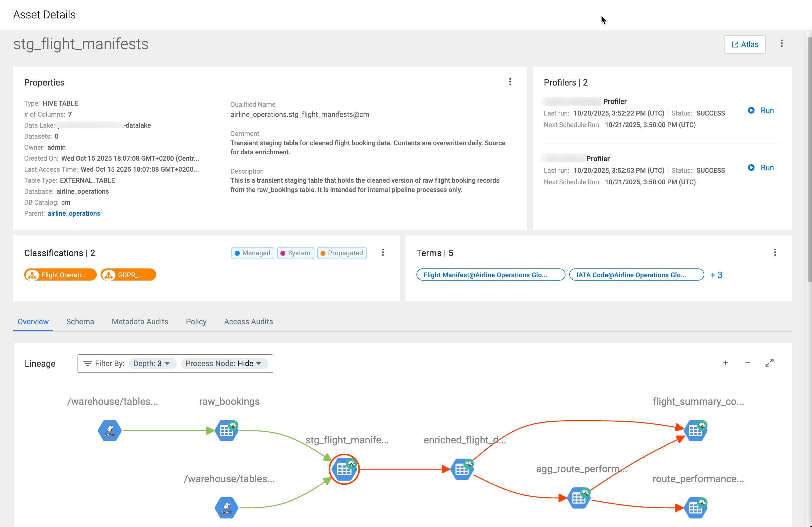Select the enriched_flight table lineage node
The width and height of the screenshot is (812, 527).
pyautogui.click(x=462, y=469)
